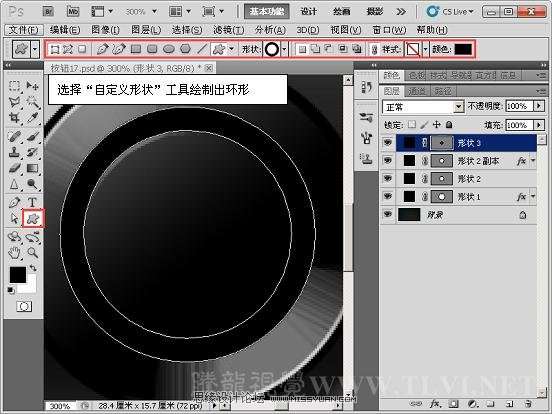
Task: Launch Adobe Bridge with the Br icon
Action: pos(48,12)
